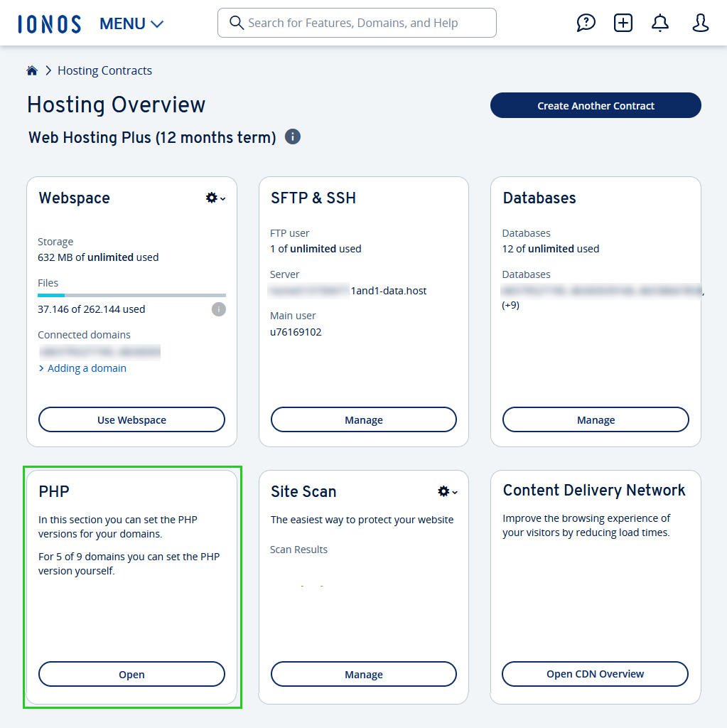Open the info icon next to file usage
This screenshot has height=728, width=727.
(x=218, y=309)
